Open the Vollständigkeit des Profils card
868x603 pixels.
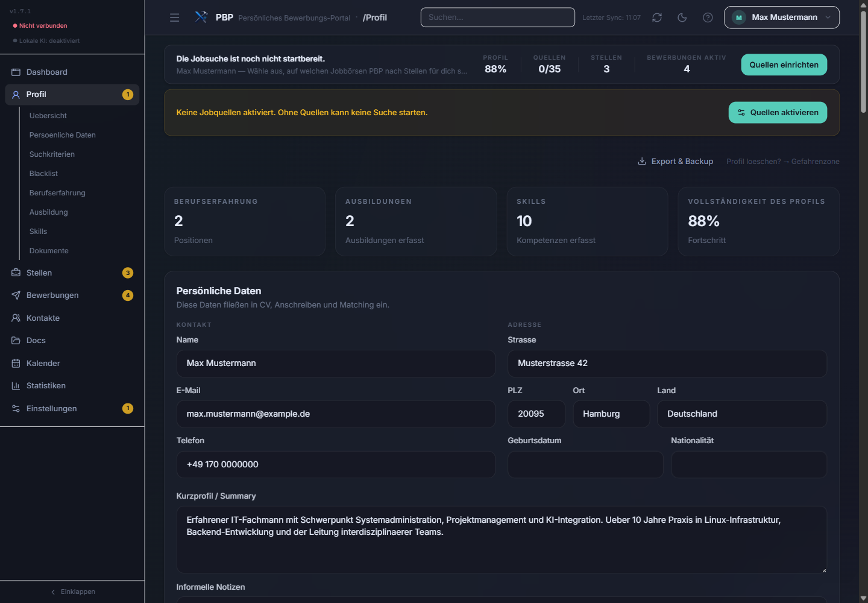point(758,221)
